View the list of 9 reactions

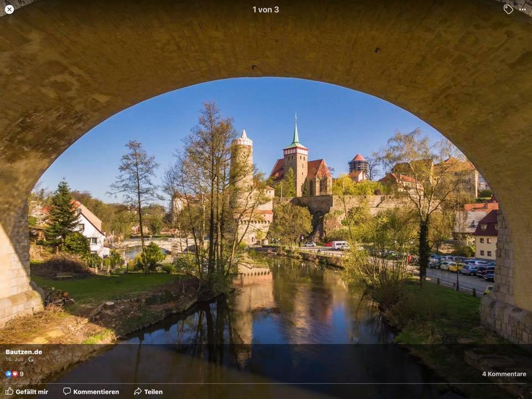click(x=22, y=374)
